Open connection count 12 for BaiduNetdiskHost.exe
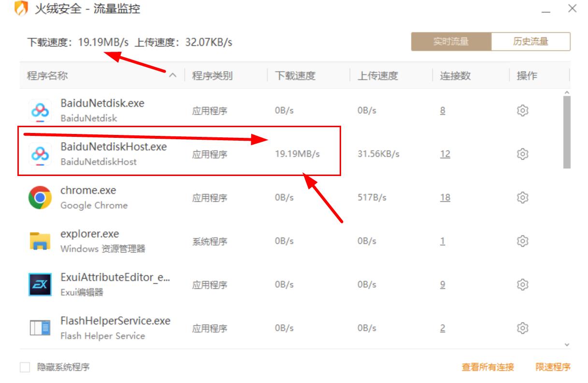 (x=445, y=154)
